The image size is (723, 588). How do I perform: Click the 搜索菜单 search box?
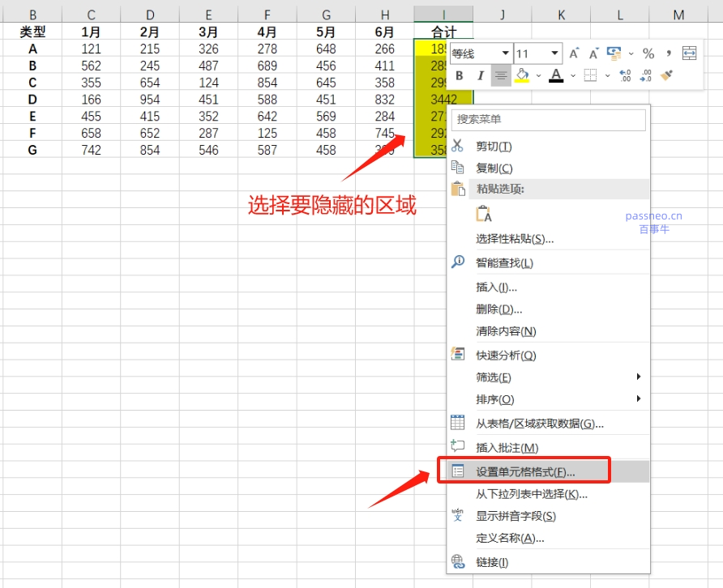(548, 120)
